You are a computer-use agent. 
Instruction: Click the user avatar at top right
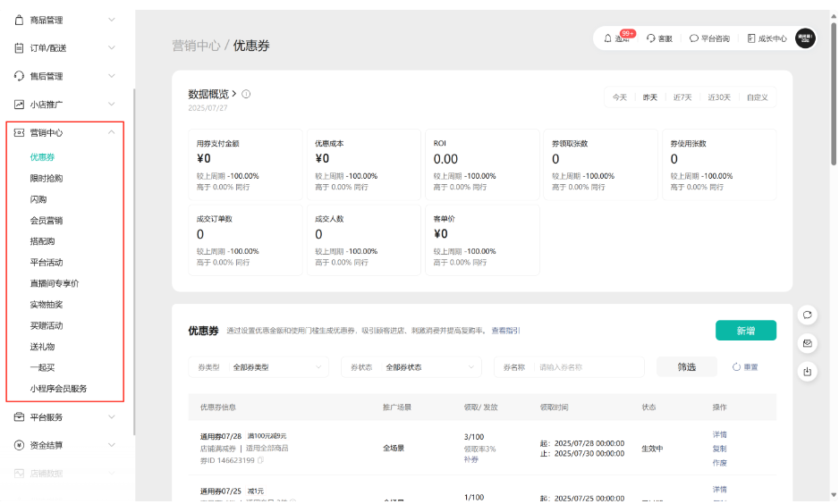[x=805, y=38]
